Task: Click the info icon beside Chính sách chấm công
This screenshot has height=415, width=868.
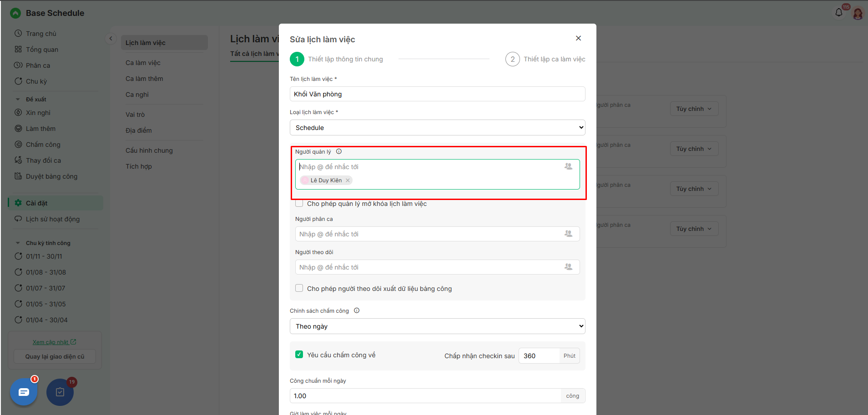Action: point(357,310)
